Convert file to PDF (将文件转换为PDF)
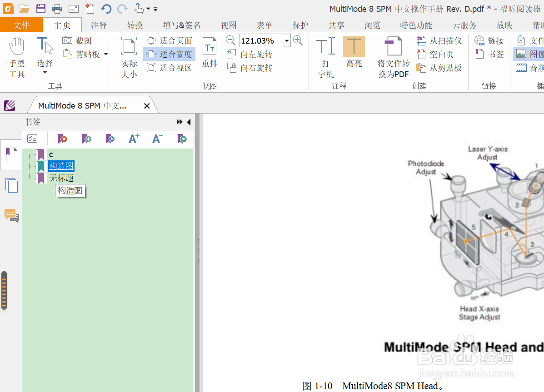The image size is (544, 392). click(x=394, y=58)
